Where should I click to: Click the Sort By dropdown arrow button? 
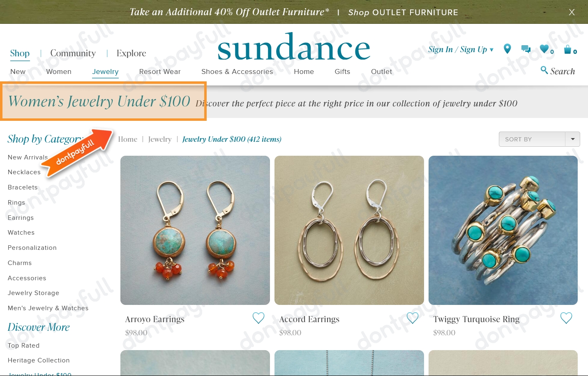coord(573,139)
